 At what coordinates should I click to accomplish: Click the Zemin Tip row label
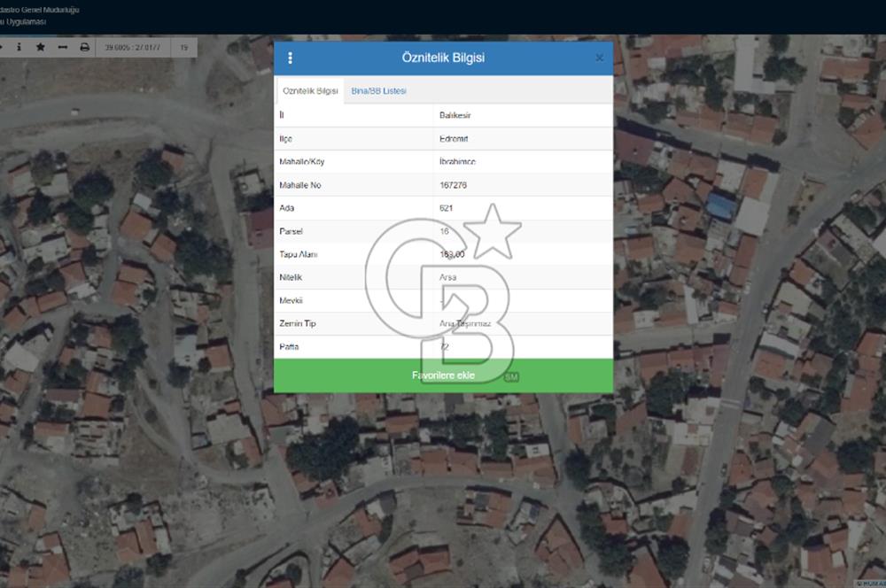click(298, 323)
